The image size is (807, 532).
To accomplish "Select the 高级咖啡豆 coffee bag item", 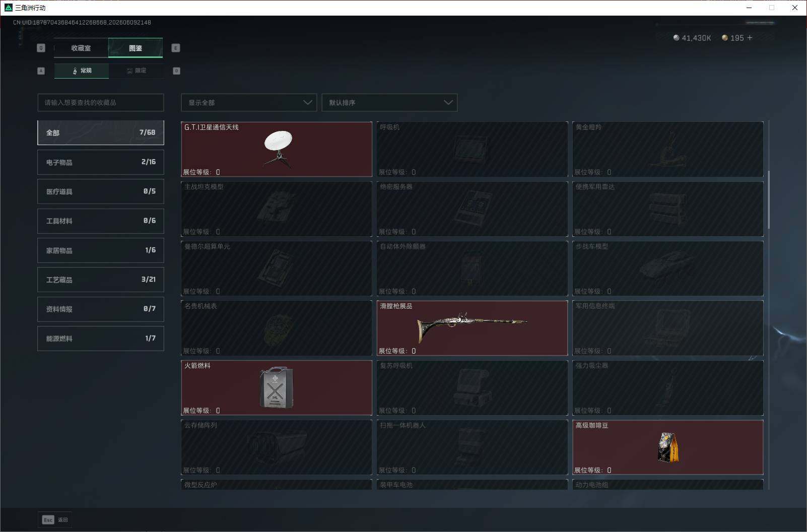I will (x=668, y=447).
